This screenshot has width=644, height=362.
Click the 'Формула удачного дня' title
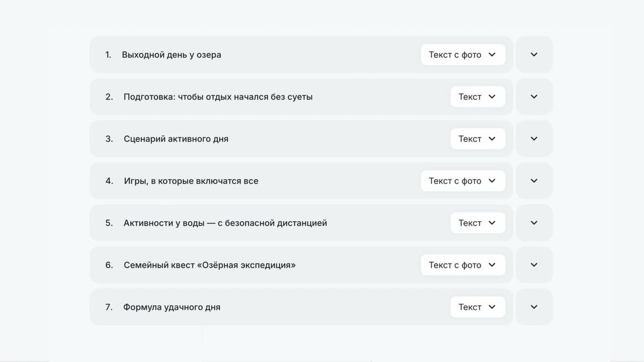(x=172, y=307)
